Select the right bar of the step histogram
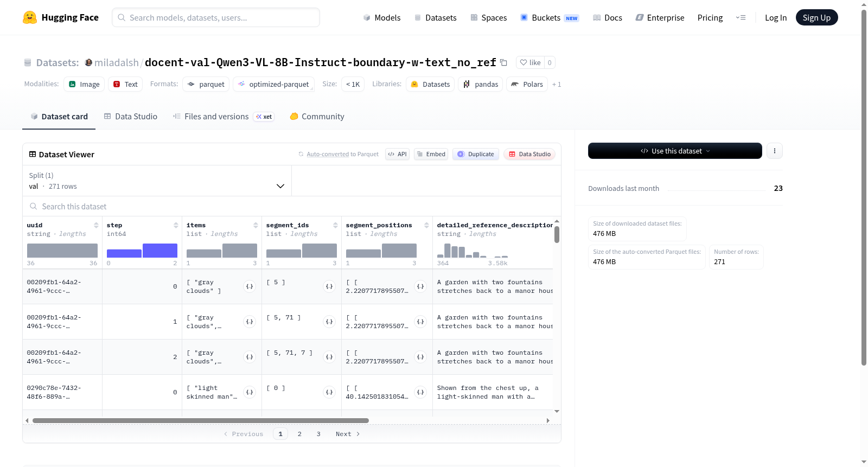Screen dimensions: 868x467 pyautogui.click(x=160, y=251)
